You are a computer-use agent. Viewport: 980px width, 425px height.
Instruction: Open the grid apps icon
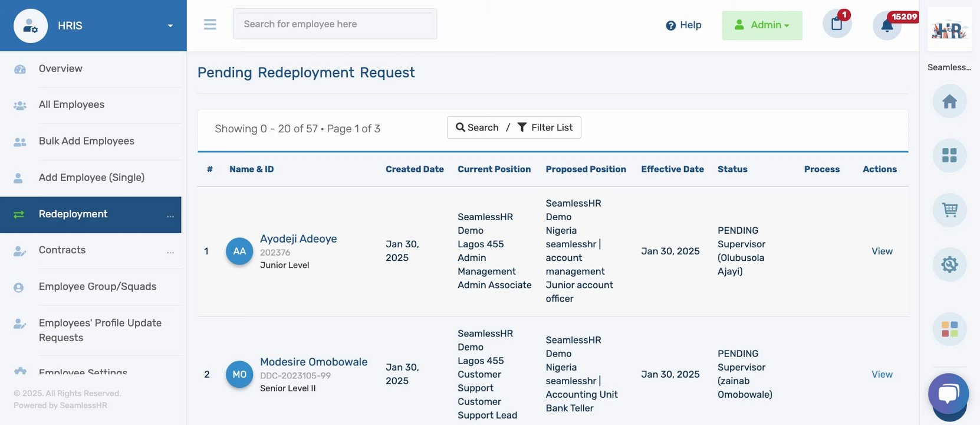[x=949, y=155]
